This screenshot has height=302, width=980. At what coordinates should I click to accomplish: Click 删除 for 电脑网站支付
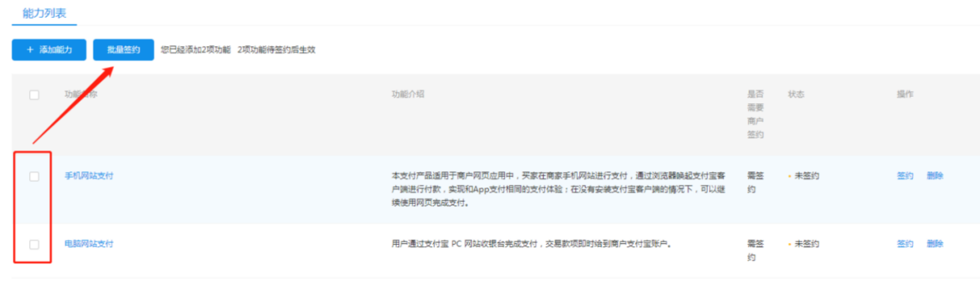point(935,244)
